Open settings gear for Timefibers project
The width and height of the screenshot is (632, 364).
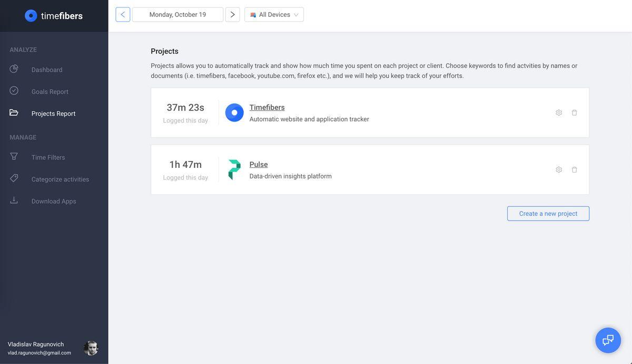point(559,113)
